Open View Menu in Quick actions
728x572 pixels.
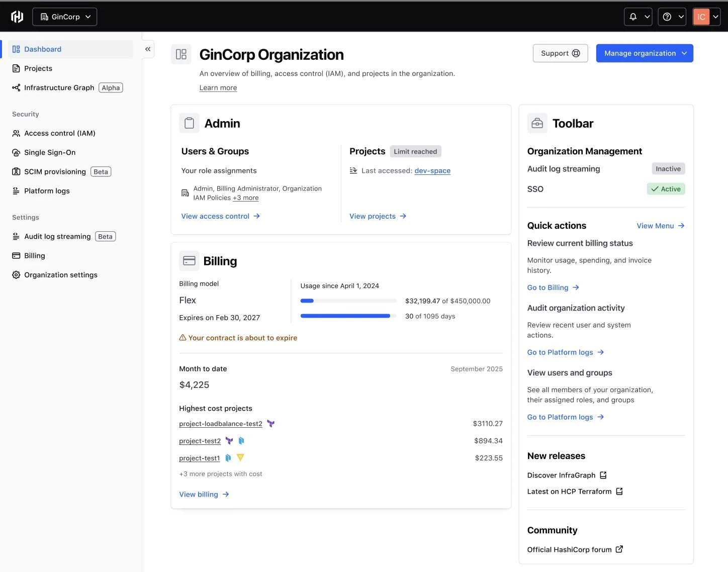[x=661, y=226]
